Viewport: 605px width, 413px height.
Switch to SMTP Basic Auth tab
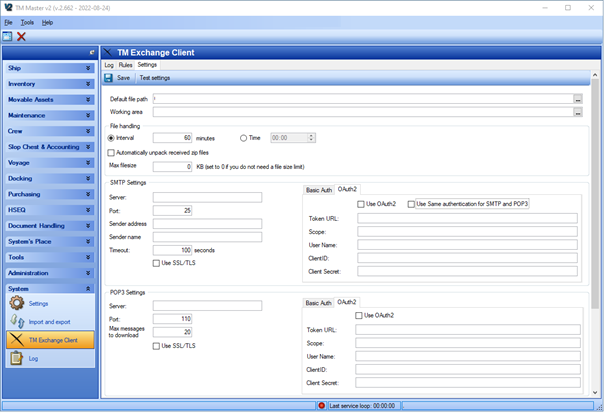click(x=319, y=190)
